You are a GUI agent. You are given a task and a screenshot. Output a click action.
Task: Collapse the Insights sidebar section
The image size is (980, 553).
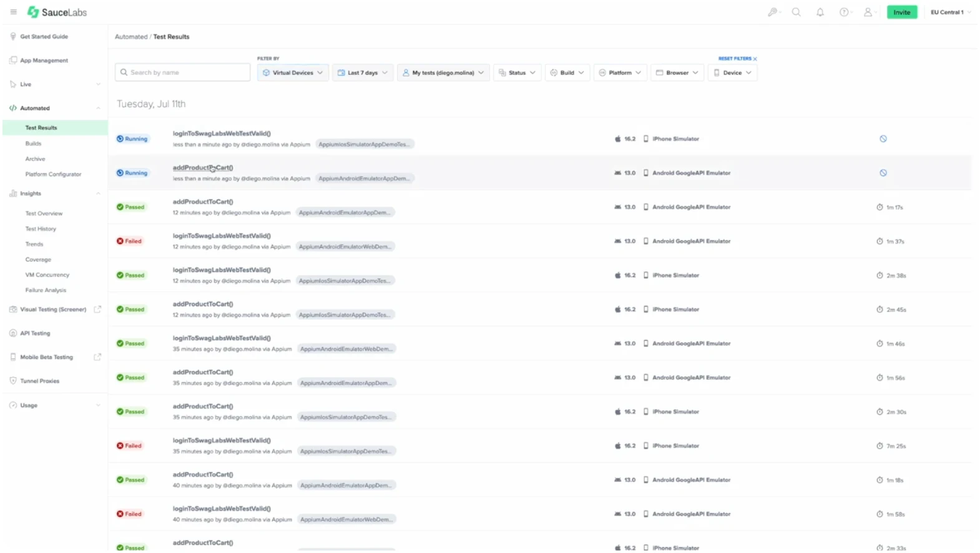[55, 193]
